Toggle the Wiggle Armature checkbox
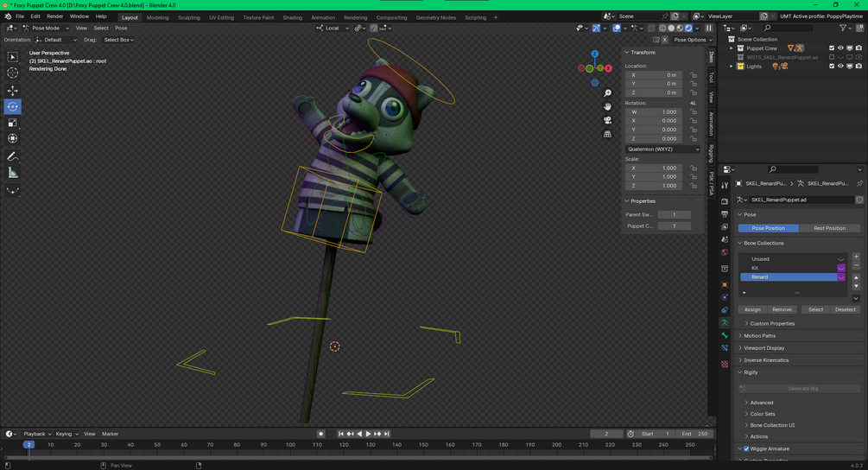Image resolution: width=868 pixels, height=470 pixels. point(746,448)
